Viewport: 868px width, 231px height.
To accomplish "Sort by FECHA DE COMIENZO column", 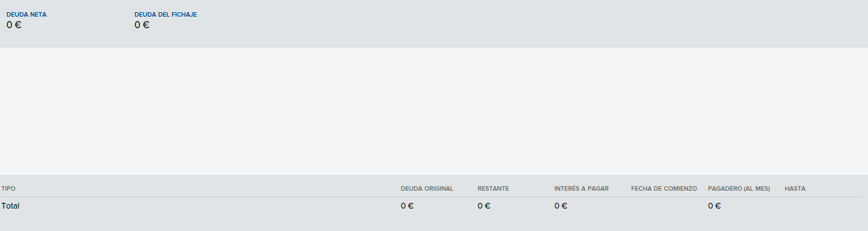I will (x=664, y=189).
